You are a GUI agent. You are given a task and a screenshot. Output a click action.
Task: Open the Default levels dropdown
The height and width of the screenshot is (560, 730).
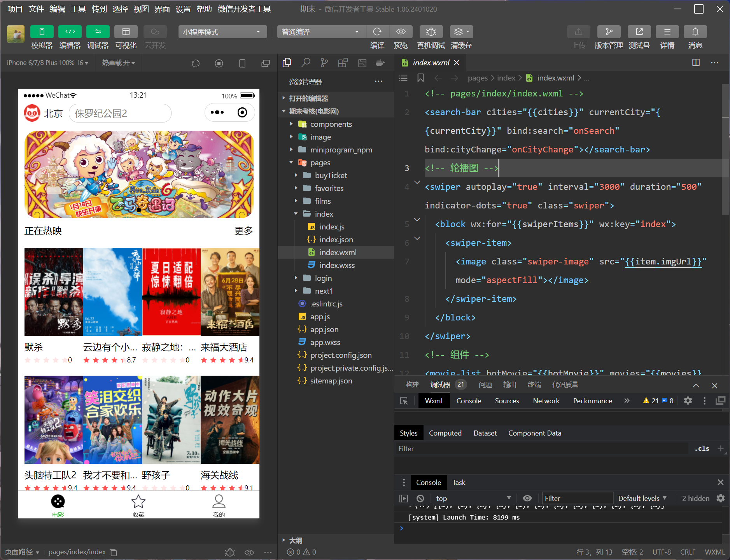click(x=642, y=498)
